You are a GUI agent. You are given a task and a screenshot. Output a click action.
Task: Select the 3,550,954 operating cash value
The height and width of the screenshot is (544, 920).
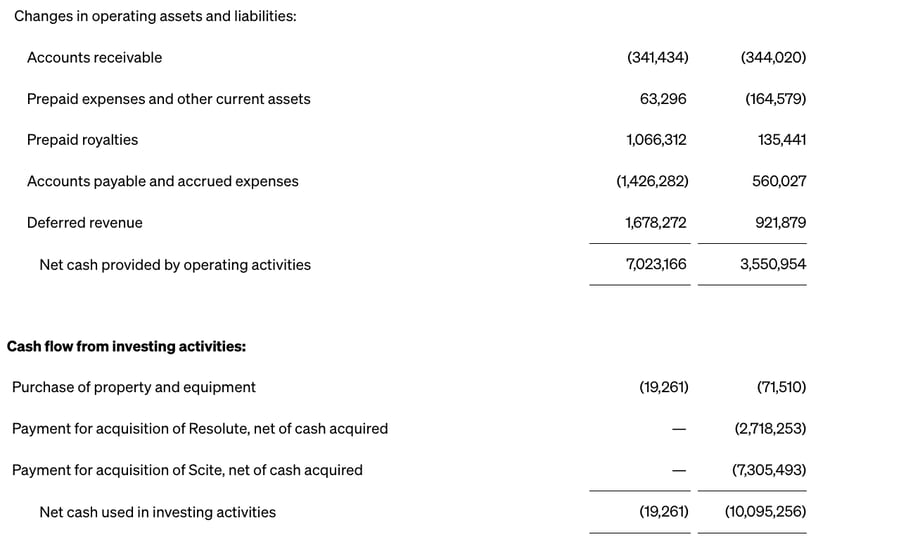pos(772,265)
